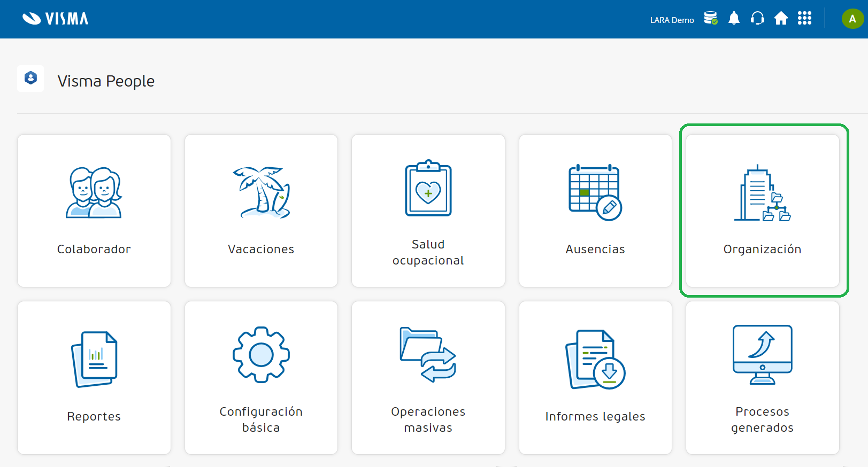Viewport: 868px width, 467px height.
Task: Open the Procesos generados monitor icon
Action: click(x=763, y=355)
